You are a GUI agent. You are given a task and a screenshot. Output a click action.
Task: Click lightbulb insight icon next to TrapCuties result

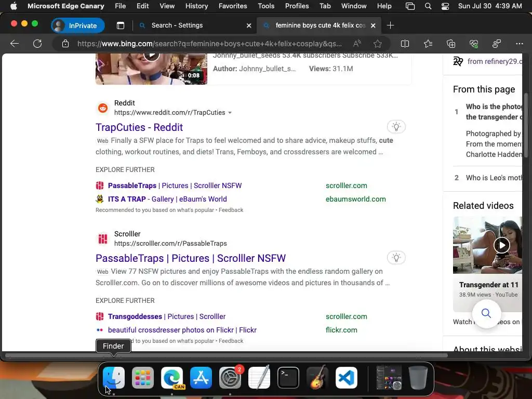[396, 127]
